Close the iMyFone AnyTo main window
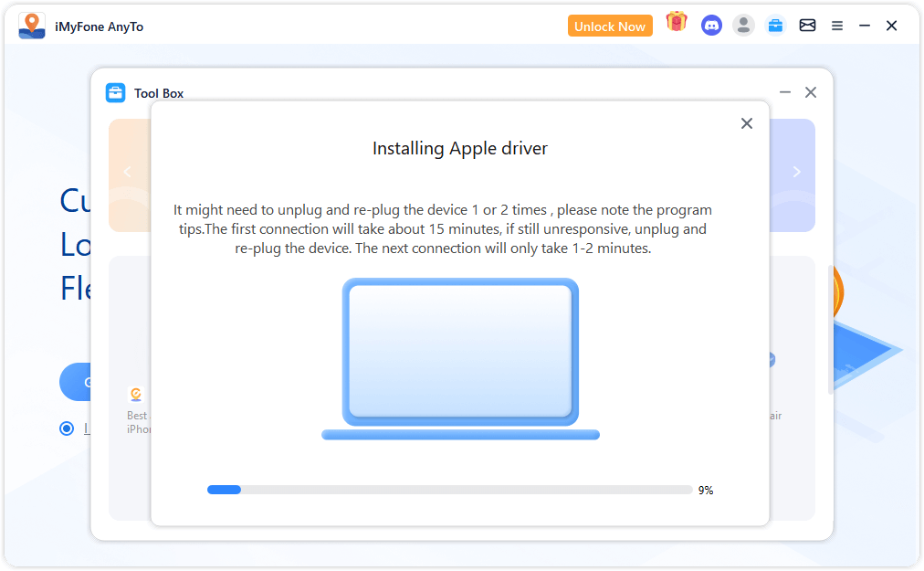The image size is (924, 571). coord(892,26)
